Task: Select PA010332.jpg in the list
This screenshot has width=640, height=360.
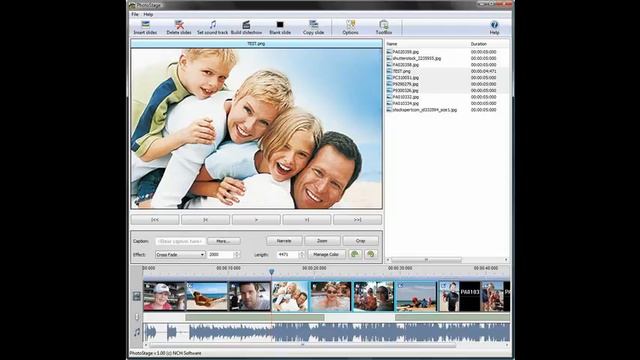Action: (x=405, y=97)
